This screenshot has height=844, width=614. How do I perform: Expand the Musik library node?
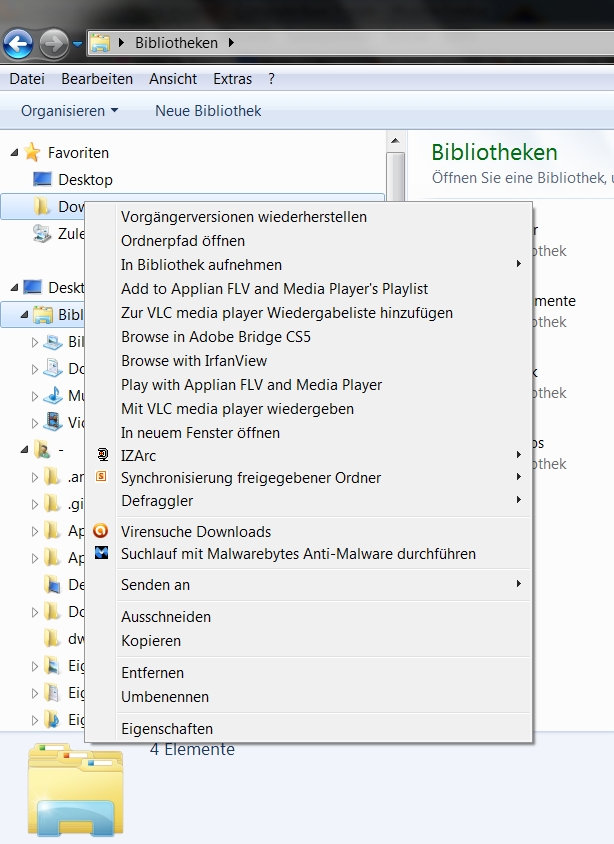tap(34, 396)
